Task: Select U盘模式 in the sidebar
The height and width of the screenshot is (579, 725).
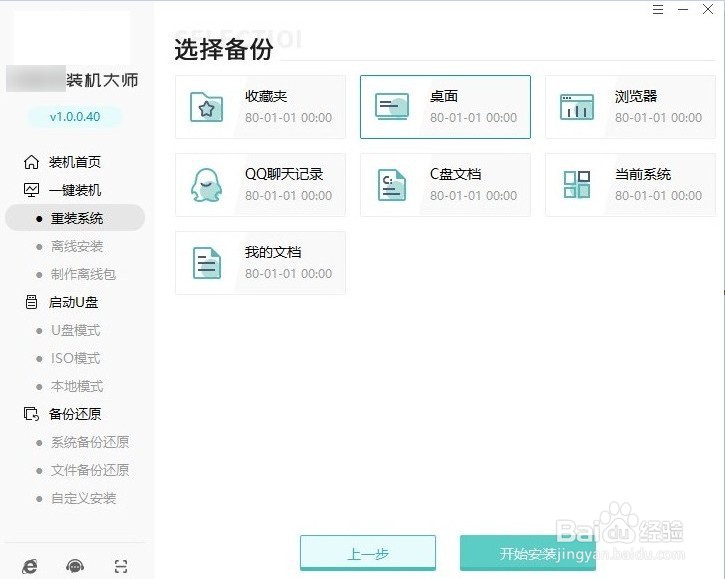Action: 75,330
